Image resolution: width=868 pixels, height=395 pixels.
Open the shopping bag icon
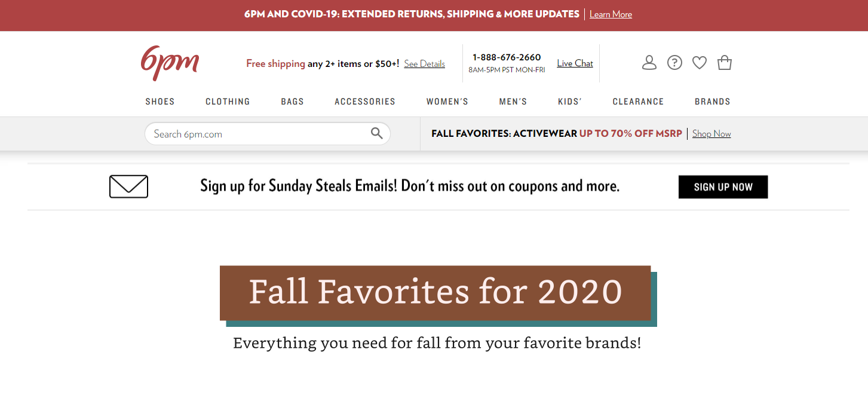(725, 63)
